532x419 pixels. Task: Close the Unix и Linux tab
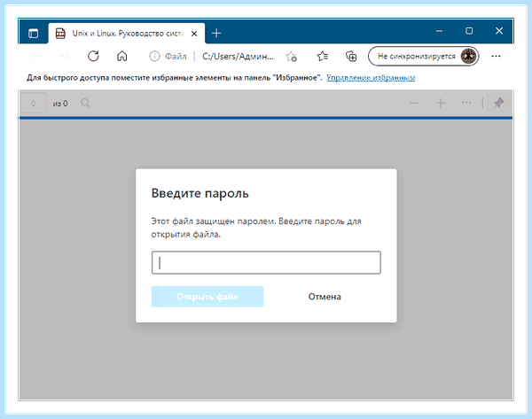coord(194,34)
